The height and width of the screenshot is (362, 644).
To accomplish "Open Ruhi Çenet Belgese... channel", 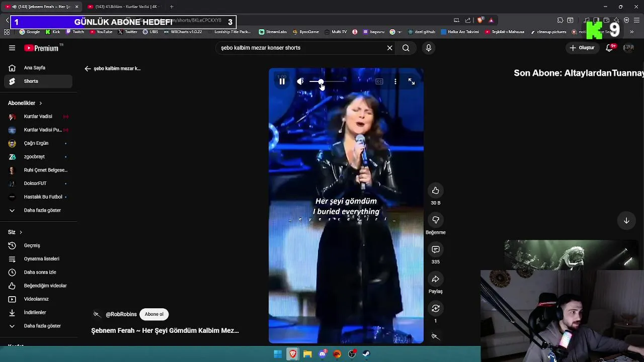I will click(x=38, y=170).
